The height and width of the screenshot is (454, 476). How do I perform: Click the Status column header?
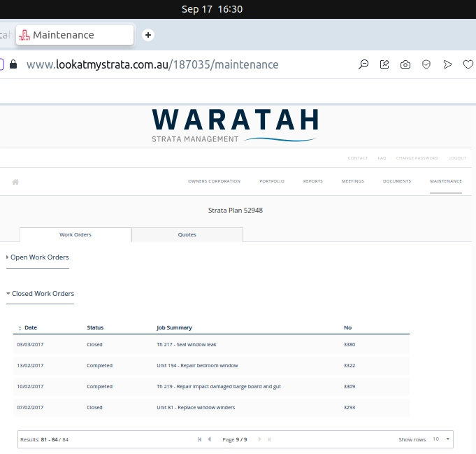coord(95,327)
